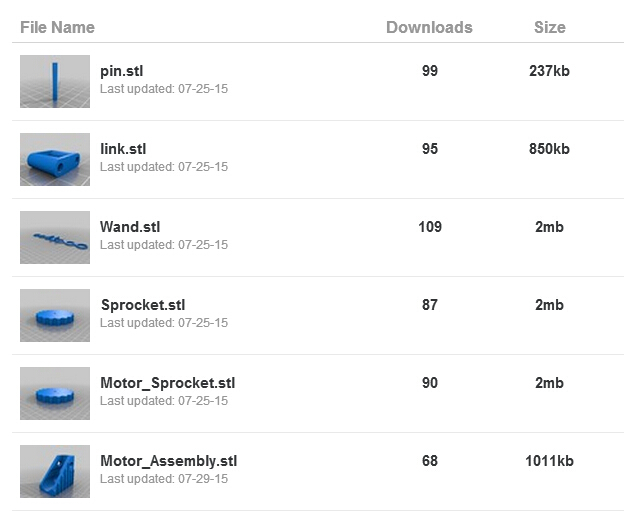Sort by the File Name column header
The image size is (624, 516).
[57, 27]
